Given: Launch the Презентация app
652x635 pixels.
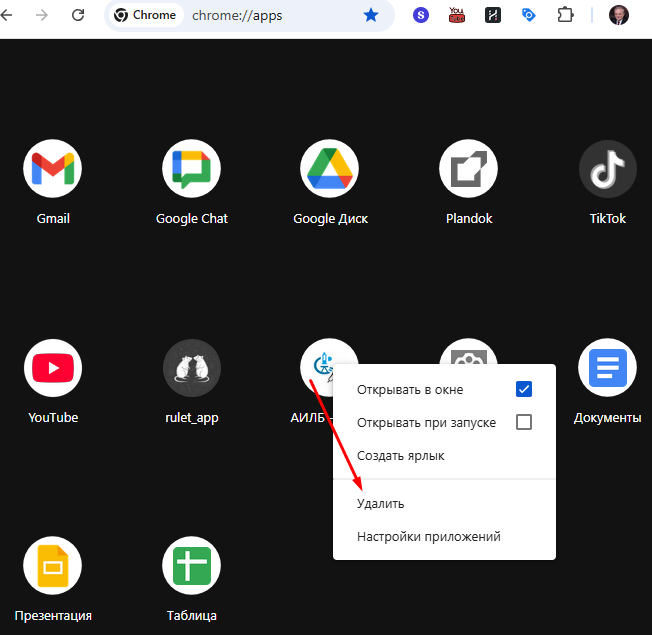Looking at the screenshot, I should click(x=53, y=566).
